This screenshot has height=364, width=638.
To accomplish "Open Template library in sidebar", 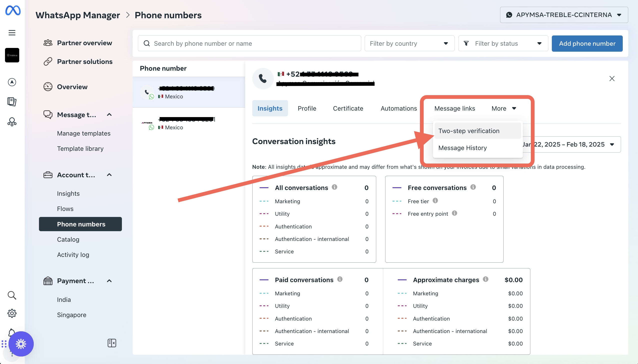I will click(80, 149).
